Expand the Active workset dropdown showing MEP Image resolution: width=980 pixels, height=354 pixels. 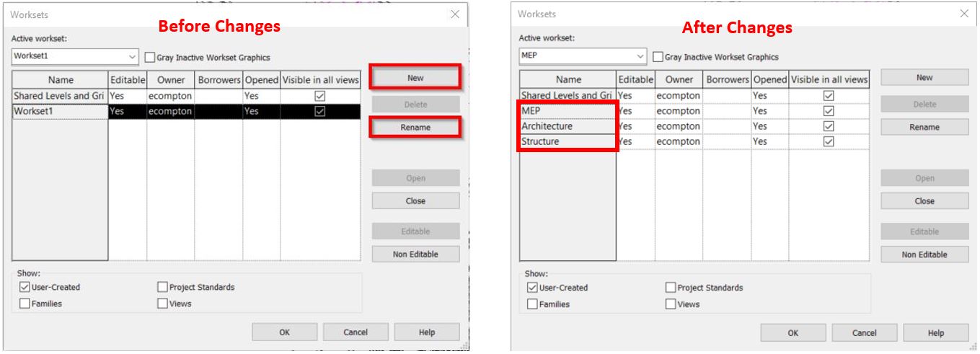coord(640,57)
